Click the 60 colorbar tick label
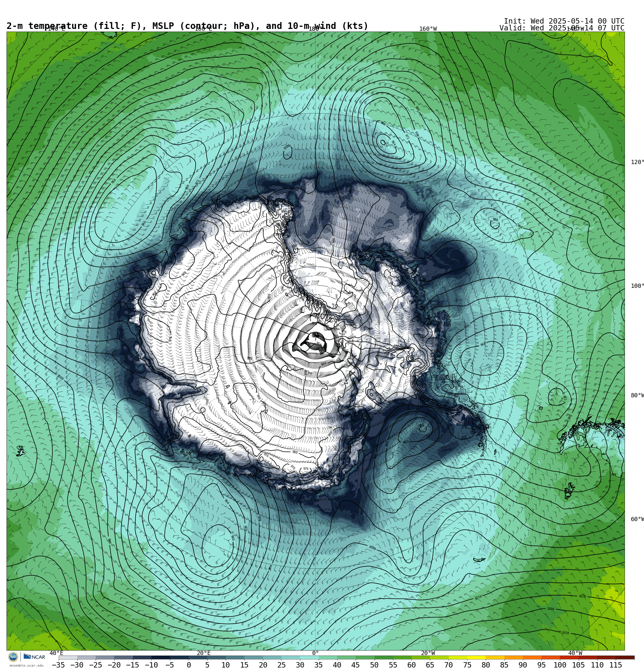This screenshot has height=669, width=644. 411,665
